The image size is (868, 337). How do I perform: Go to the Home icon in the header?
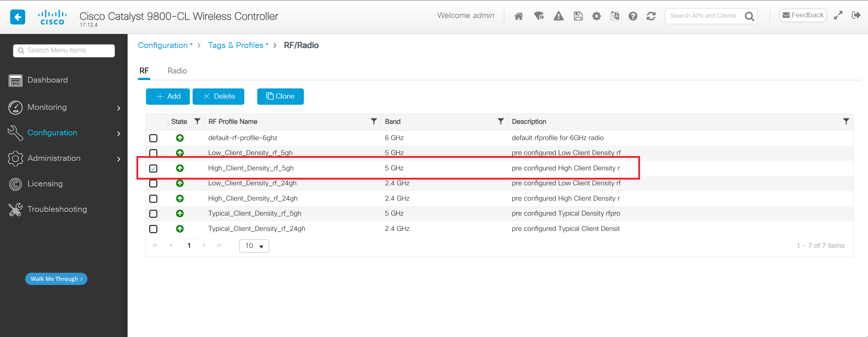tap(519, 16)
